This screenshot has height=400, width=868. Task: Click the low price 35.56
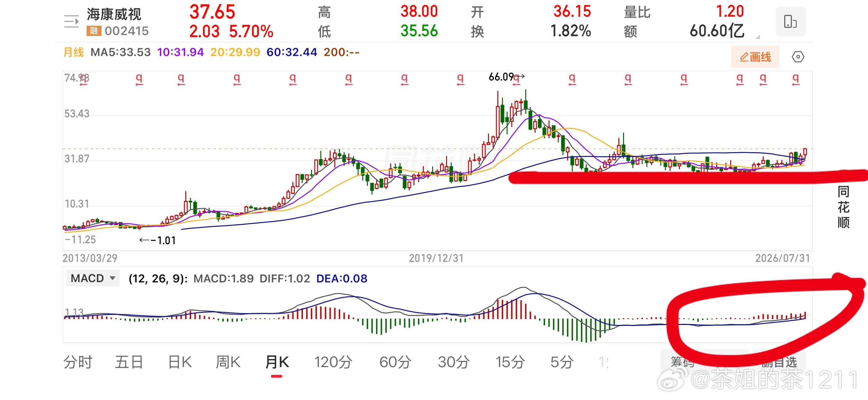tap(419, 31)
